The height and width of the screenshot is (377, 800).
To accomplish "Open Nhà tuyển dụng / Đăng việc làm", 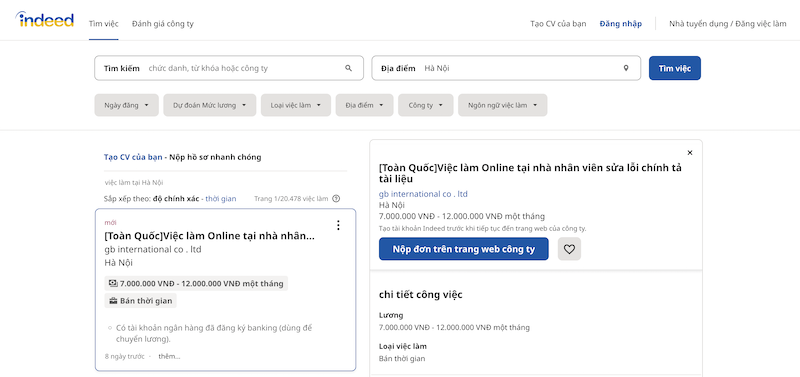I will [728, 23].
